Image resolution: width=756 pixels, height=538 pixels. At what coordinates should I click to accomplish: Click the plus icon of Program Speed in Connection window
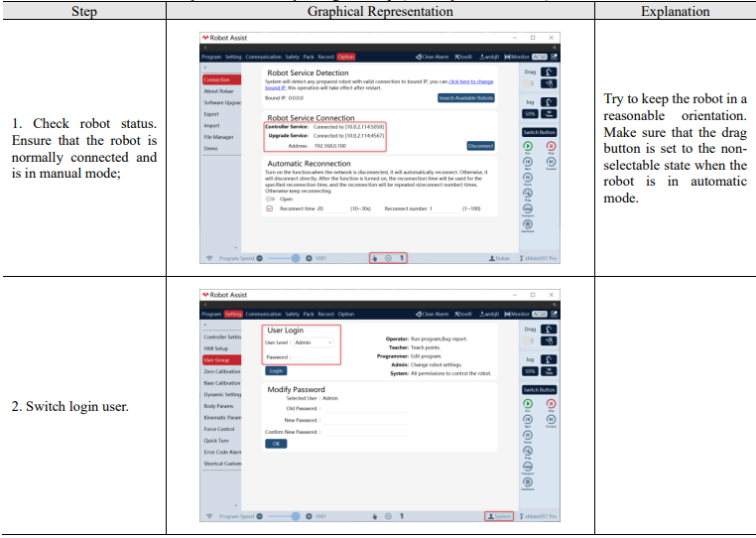pyautogui.click(x=309, y=258)
